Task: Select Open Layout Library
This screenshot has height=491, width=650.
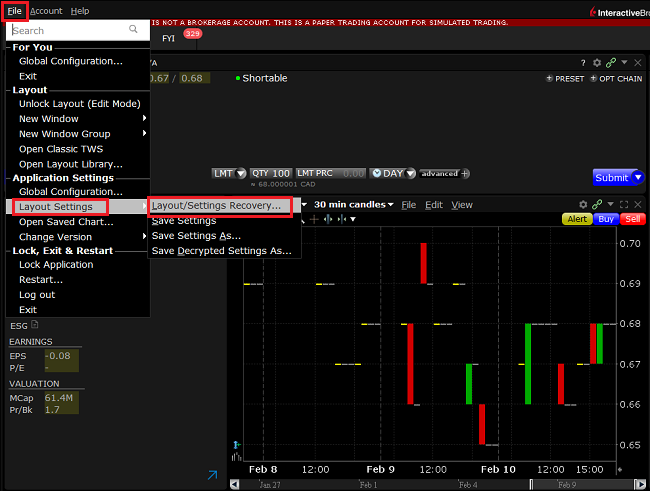Action: pos(71,164)
